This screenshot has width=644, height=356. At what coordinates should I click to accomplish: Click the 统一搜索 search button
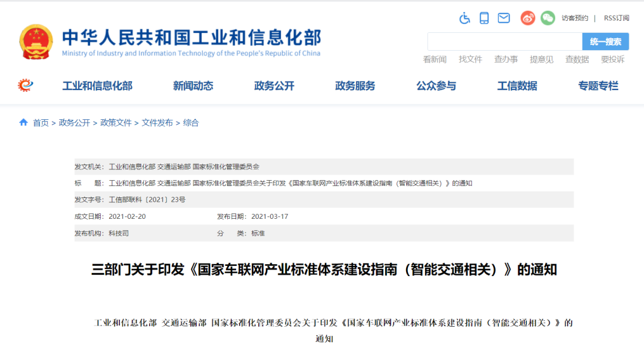605,42
